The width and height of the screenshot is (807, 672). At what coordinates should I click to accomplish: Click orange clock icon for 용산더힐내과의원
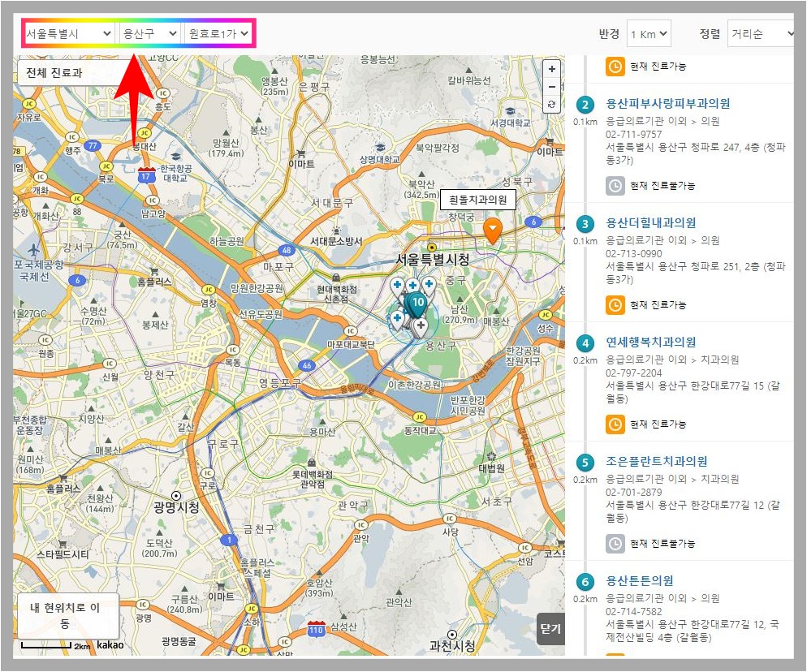pos(615,305)
